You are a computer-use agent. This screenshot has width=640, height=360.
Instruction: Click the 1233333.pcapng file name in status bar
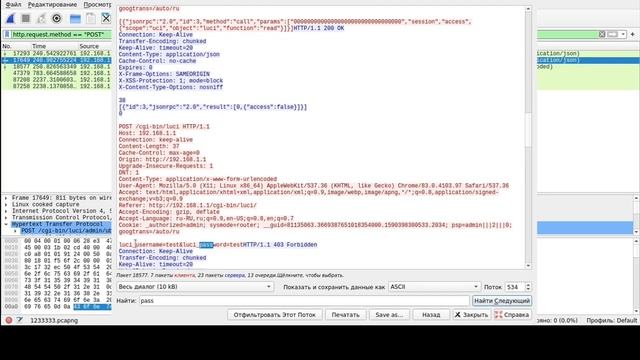[x=54, y=320]
